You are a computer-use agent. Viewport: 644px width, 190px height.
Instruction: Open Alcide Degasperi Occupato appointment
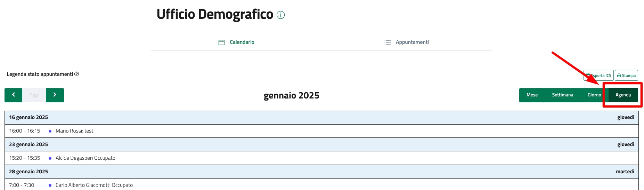coord(85,158)
